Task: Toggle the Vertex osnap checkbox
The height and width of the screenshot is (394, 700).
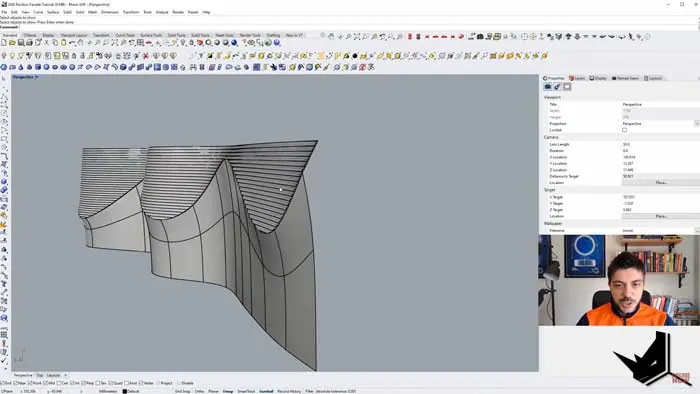Action: (x=141, y=383)
